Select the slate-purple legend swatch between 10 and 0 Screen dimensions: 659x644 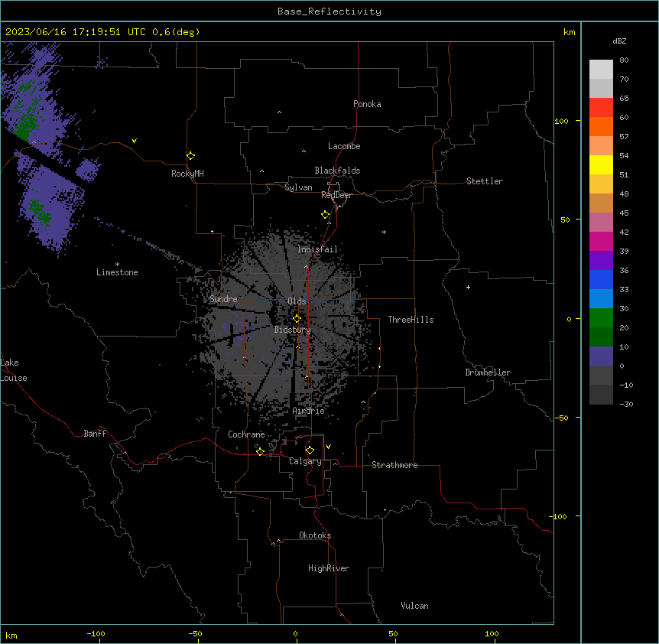pyautogui.click(x=601, y=356)
